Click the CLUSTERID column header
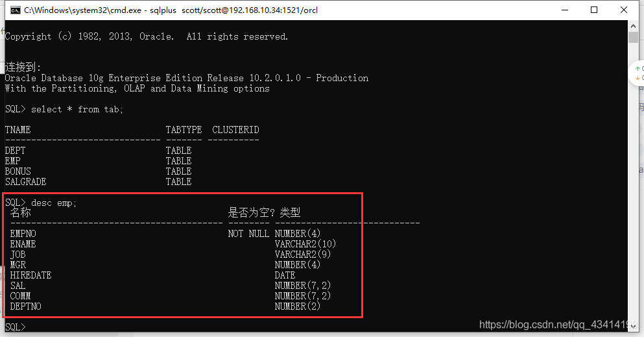 click(x=235, y=130)
